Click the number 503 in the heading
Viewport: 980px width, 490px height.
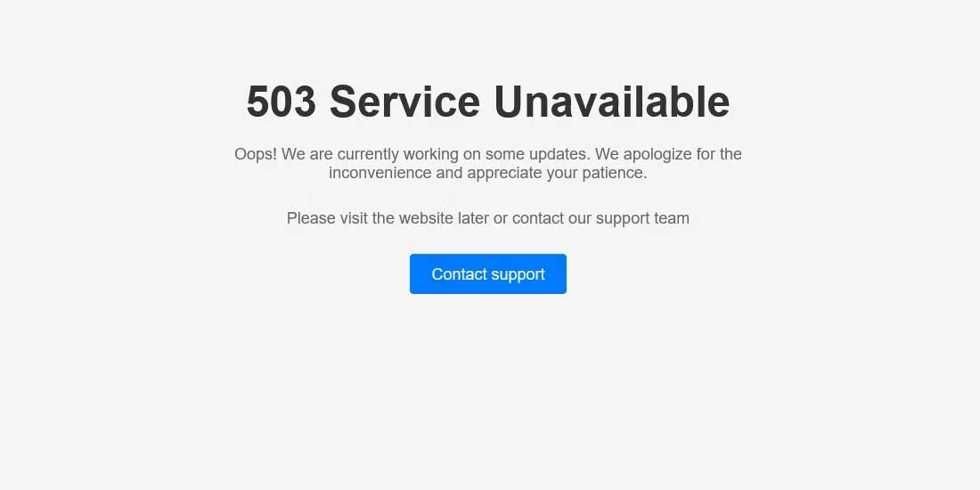click(282, 102)
